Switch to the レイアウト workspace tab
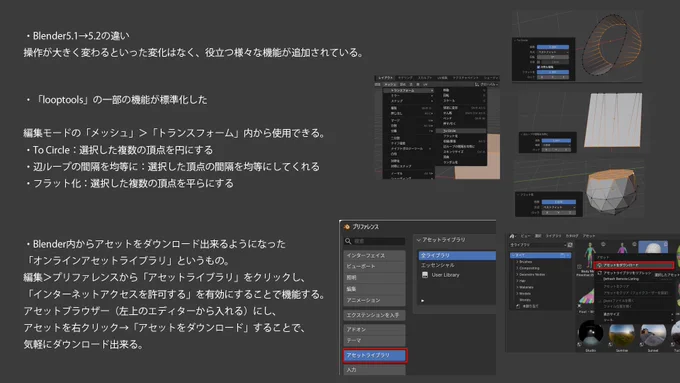The width and height of the screenshot is (680, 383). tap(385, 78)
